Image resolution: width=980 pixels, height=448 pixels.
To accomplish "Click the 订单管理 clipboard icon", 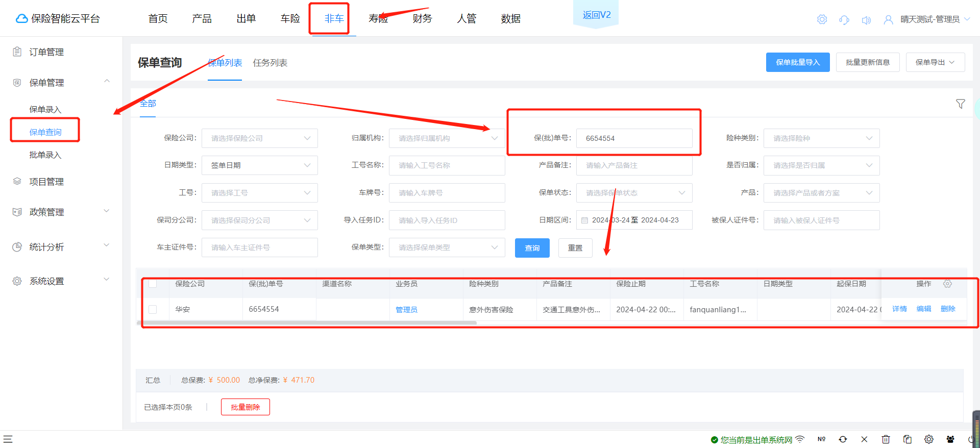I will click(x=17, y=52).
